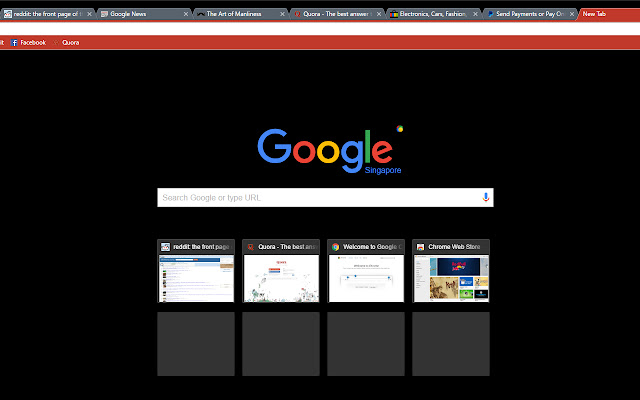Viewport: 640px width, 400px height.
Task: Click the Quora tile title favicon
Action: point(251,247)
